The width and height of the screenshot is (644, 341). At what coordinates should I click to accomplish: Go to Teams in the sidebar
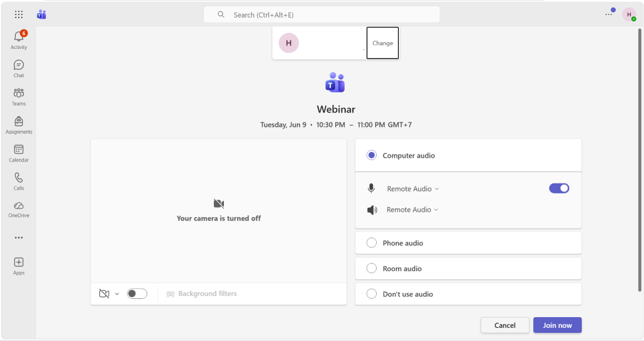(x=19, y=97)
